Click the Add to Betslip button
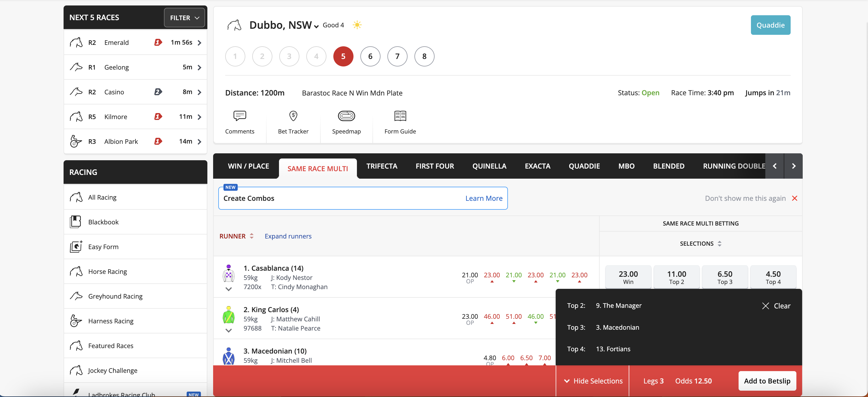This screenshot has width=868, height=397. (x=767, y=381)
